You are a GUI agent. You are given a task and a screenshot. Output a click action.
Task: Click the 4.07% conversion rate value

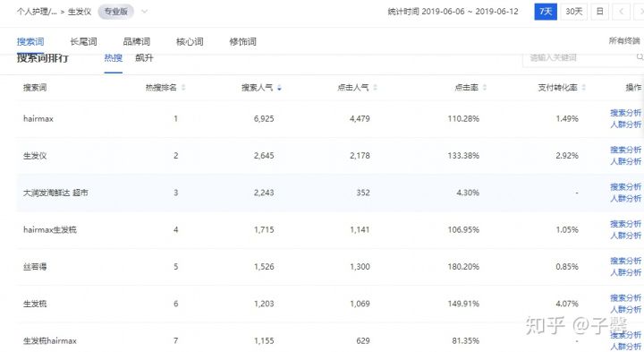567,304
